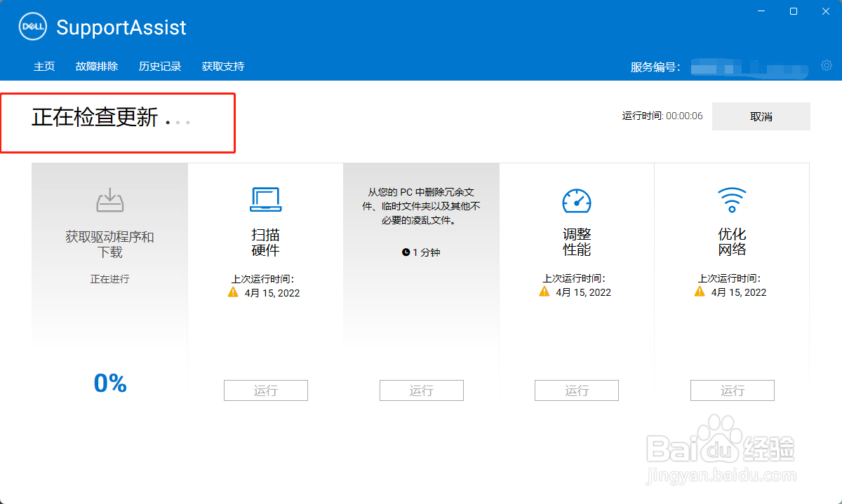Click warning icon under 优化网络
The width and height of the screenshot is (842, 504).
click(700, 292)
